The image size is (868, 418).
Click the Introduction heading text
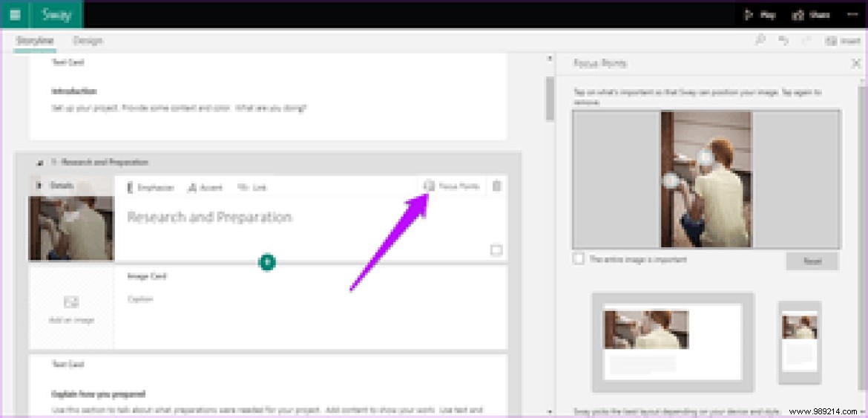coord(74,91)
